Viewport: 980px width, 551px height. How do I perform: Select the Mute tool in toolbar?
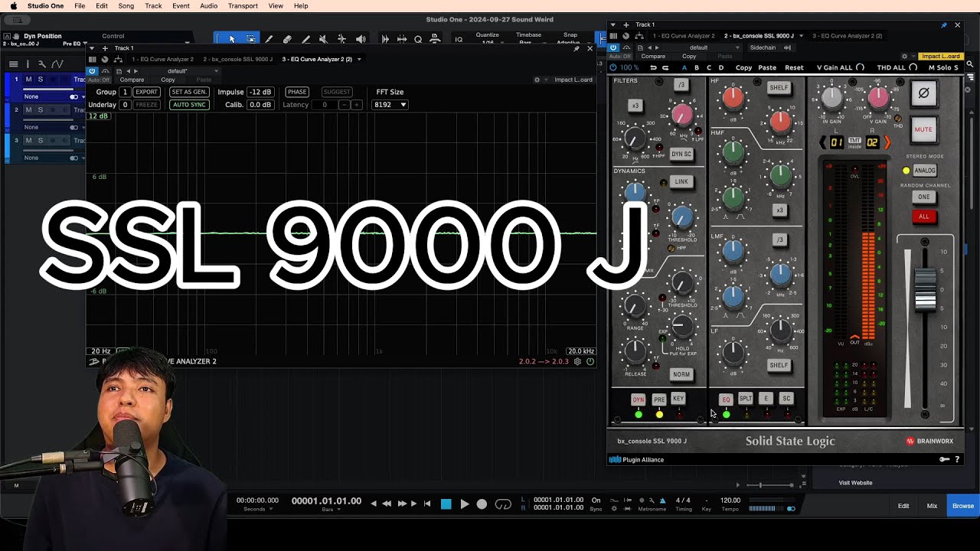tap(322, 39)
